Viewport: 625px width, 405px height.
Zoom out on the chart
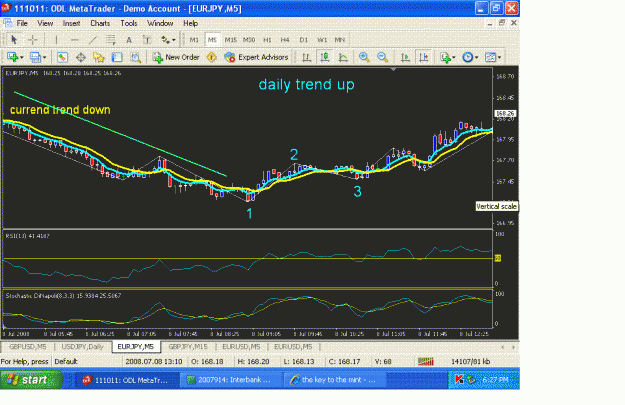click(x=383, y=57)
